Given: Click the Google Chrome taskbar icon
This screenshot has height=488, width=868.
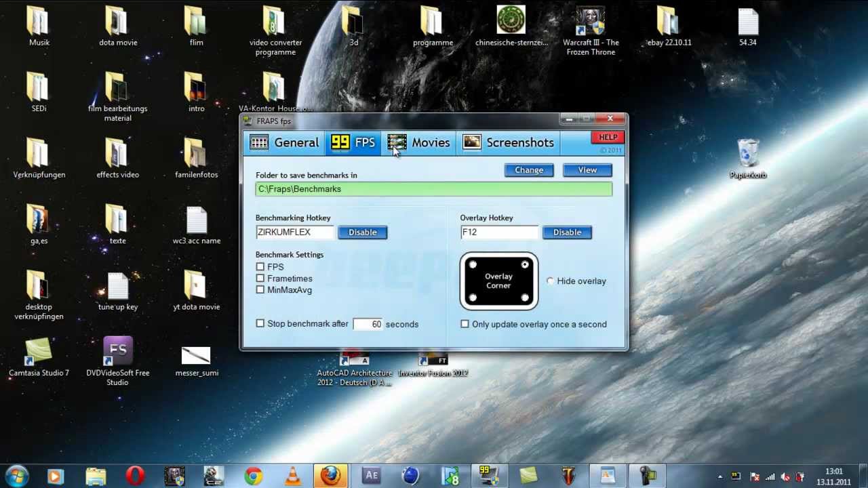Looking at the screenshot, I should pos(254,476).
